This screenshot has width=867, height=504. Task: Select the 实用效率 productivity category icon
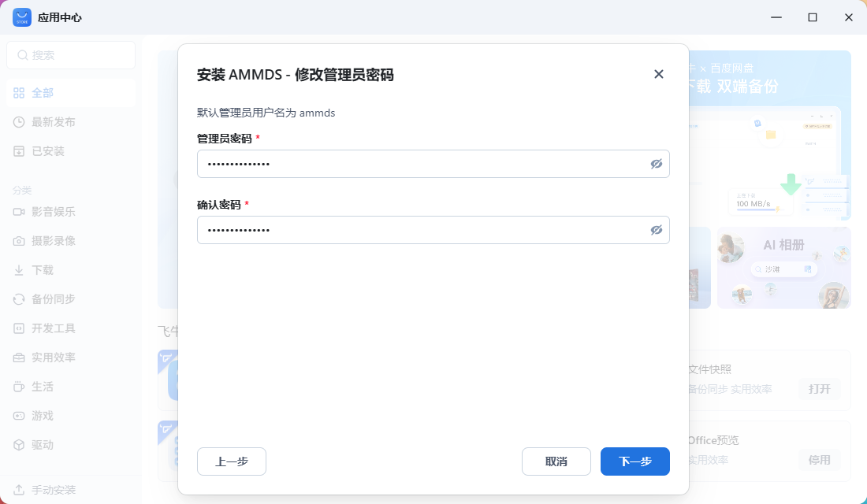pos(17,357)
